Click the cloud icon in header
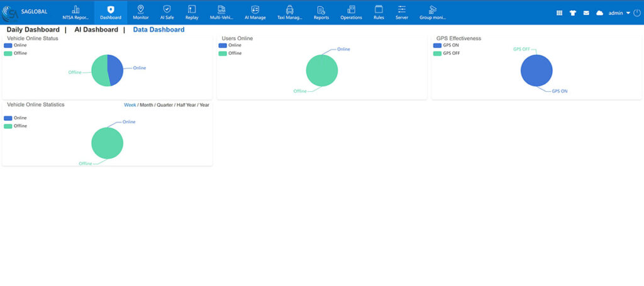This screenshot has height=286, width=644. (599, 13)
